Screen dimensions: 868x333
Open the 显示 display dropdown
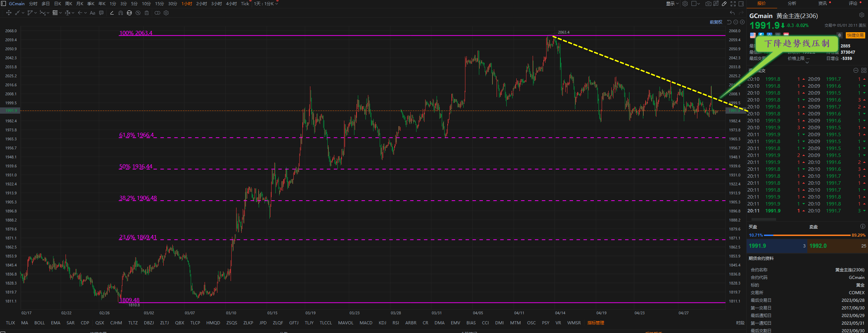(x=672, y=4)
